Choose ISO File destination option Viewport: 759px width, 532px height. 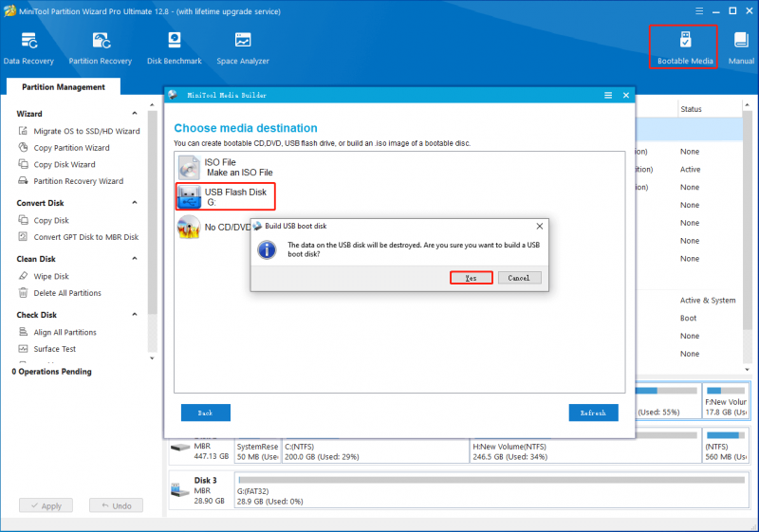(x=226, y=167)
